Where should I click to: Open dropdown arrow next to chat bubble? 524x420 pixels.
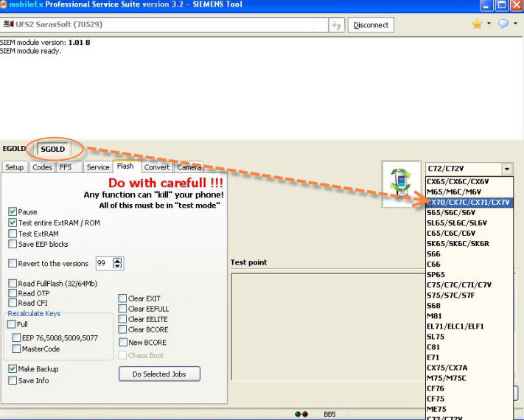(515, 24)
